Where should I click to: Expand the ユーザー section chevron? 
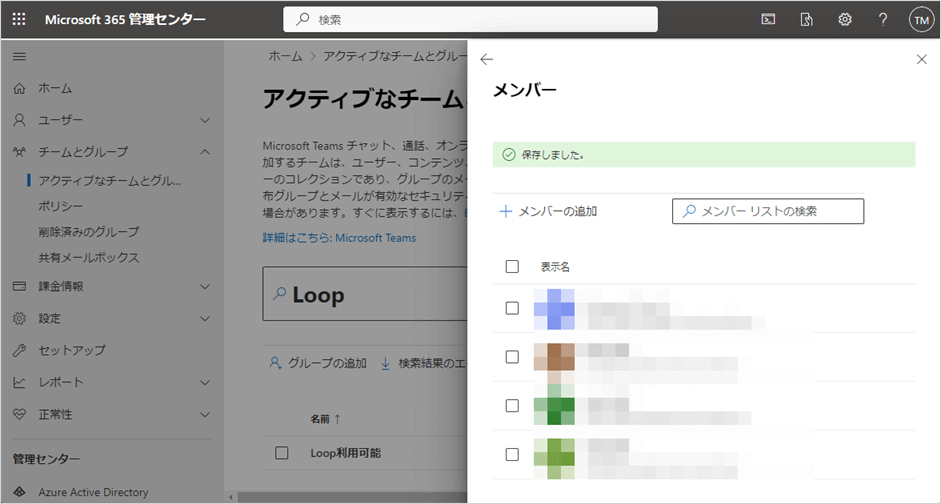point(205,120)
